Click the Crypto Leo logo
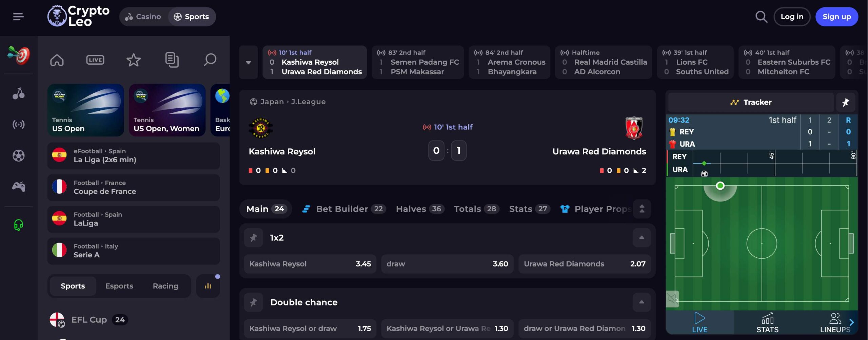This screenshot has height=340, width=868. [78, 16]
